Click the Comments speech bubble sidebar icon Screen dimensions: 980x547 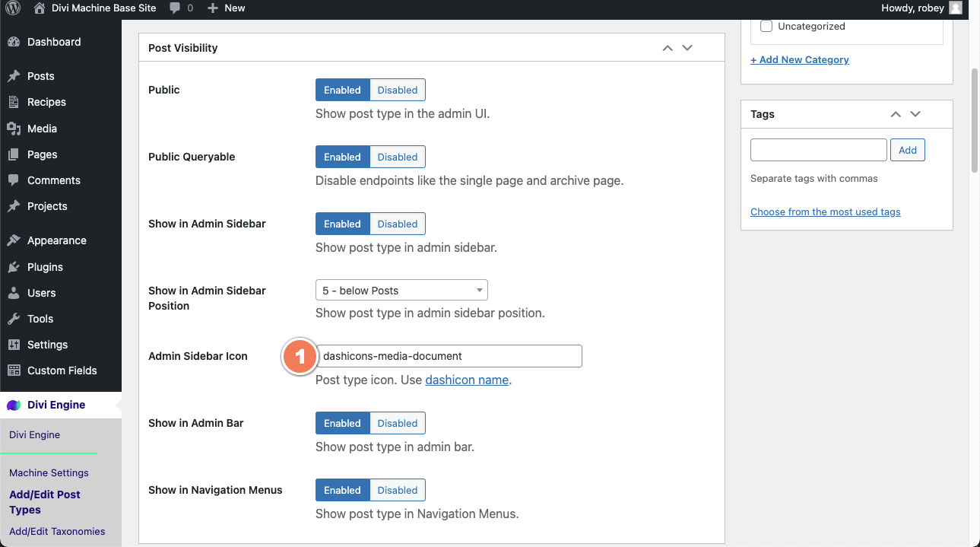(14, 180)
